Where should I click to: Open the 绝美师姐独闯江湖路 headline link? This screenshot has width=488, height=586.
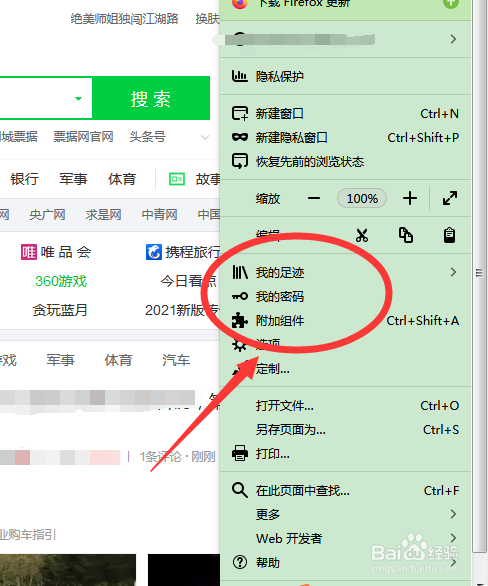pos(124,19)
